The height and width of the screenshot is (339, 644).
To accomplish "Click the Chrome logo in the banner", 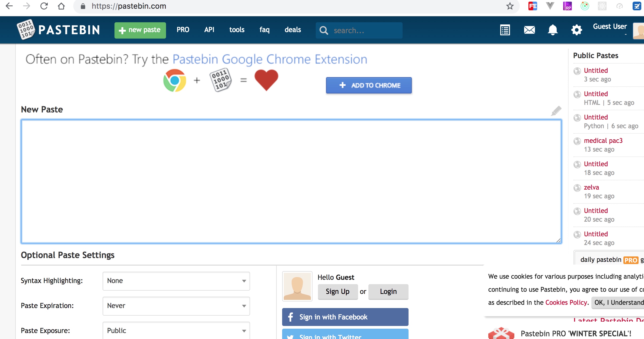I will click(x=175, y=80).
